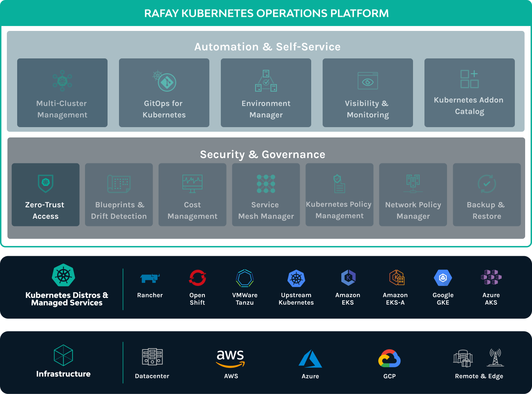Click the Cost Management monitor icon
The width and height of the screenshot is (532, 394).
pyautogui.click(x=193, y=184)
